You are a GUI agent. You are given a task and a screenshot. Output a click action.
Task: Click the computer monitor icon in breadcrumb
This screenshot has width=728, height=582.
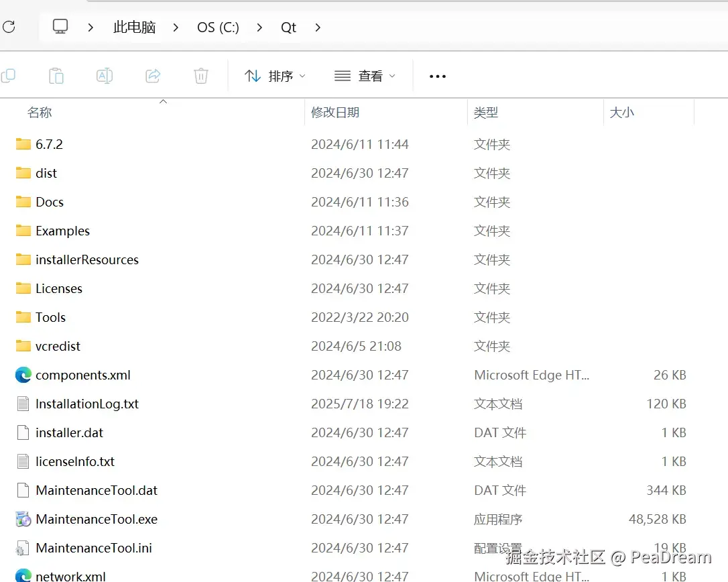(x=60, y=26)
